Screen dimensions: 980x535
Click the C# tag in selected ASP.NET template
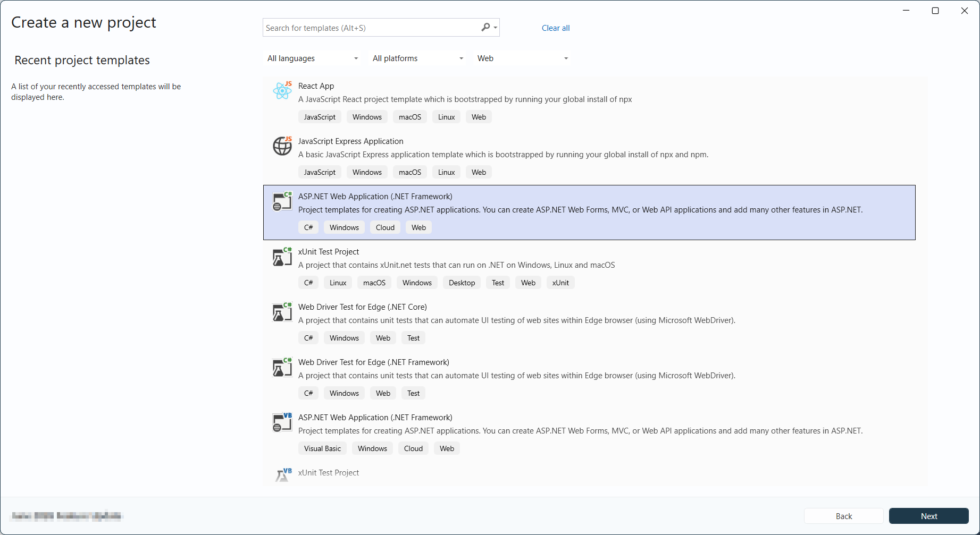[x=308, y=227]
